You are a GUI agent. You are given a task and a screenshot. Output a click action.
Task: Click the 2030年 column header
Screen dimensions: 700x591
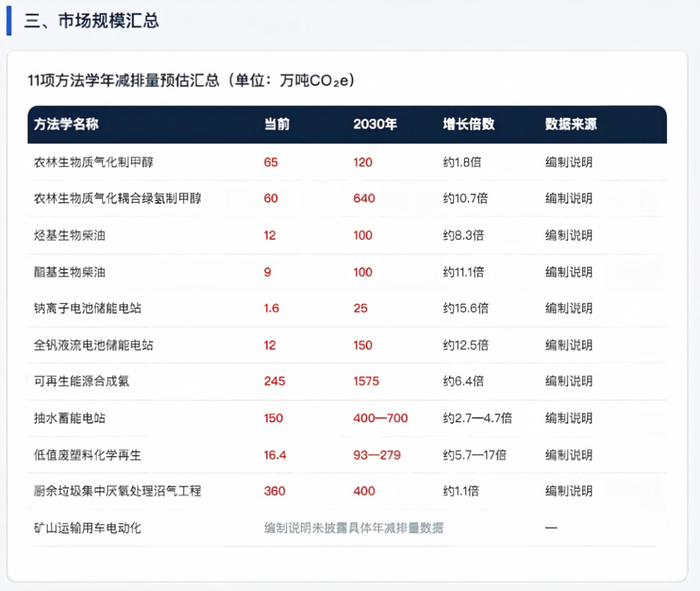coord(375,124)
